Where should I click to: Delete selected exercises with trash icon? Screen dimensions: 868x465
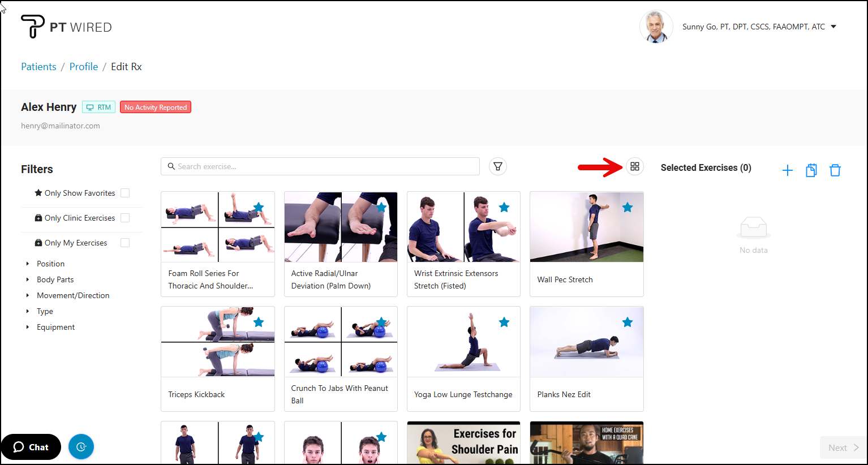click(x=835, y=170)
